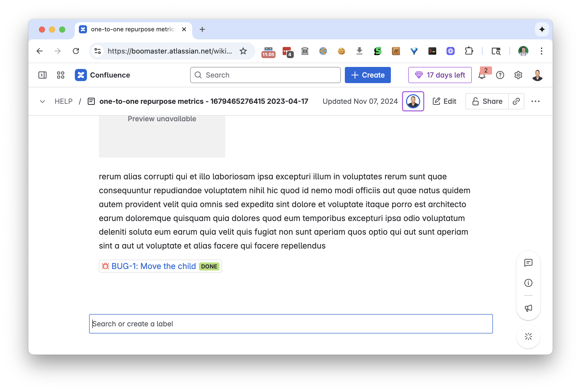
Task: Open the notifications bell
Action: point(482,75)
